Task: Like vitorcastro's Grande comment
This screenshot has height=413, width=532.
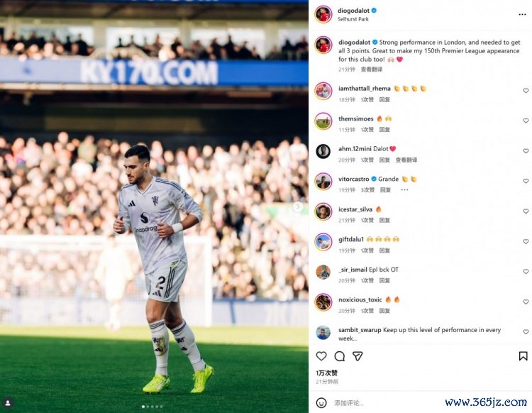Action: pos(526,181)
